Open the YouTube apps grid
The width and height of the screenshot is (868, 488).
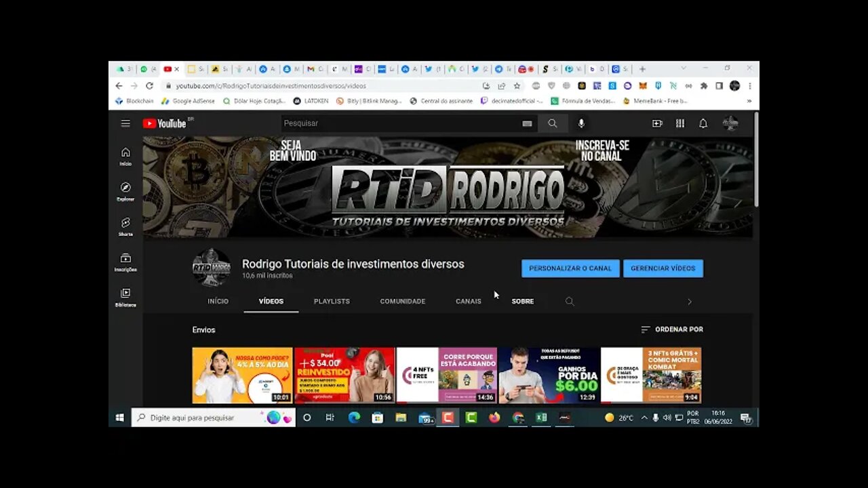coord(680,123)
